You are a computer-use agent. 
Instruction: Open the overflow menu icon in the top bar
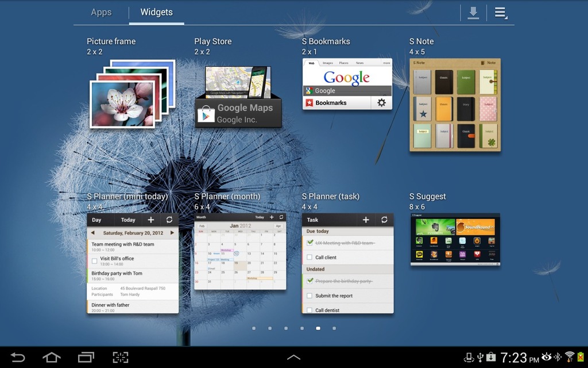click(501, 13)
